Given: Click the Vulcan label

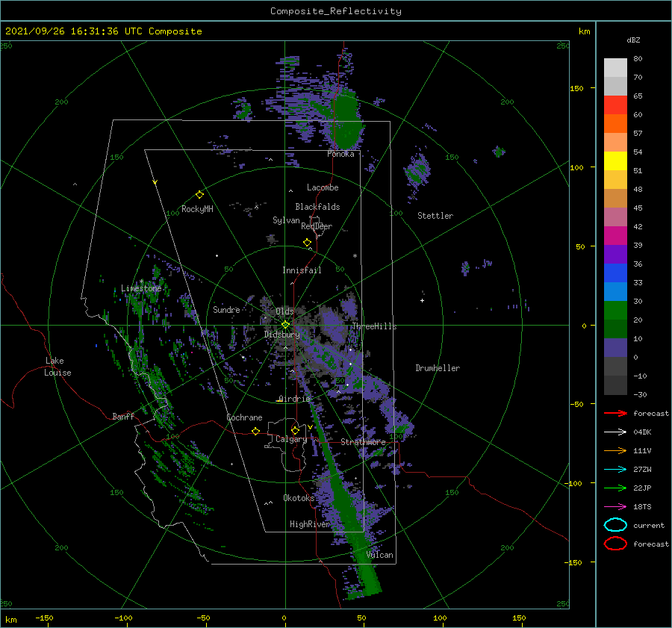Looking at the screenshot, I should [380, 555].
